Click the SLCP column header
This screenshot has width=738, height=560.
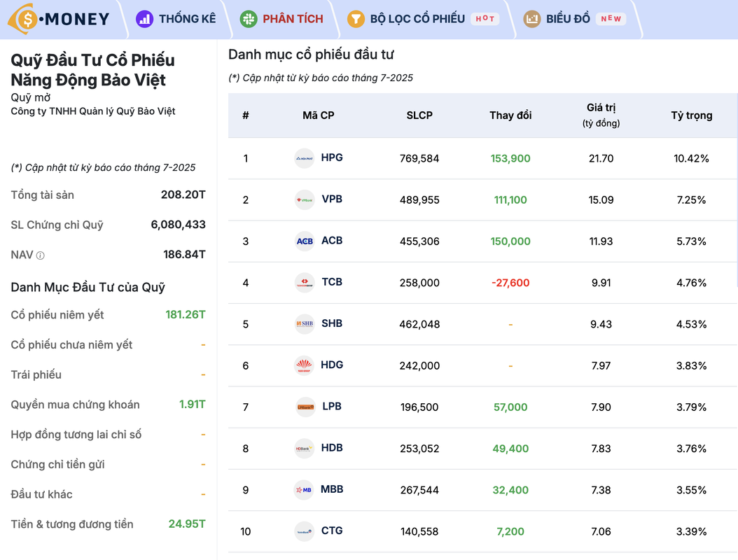pos(419,115)
